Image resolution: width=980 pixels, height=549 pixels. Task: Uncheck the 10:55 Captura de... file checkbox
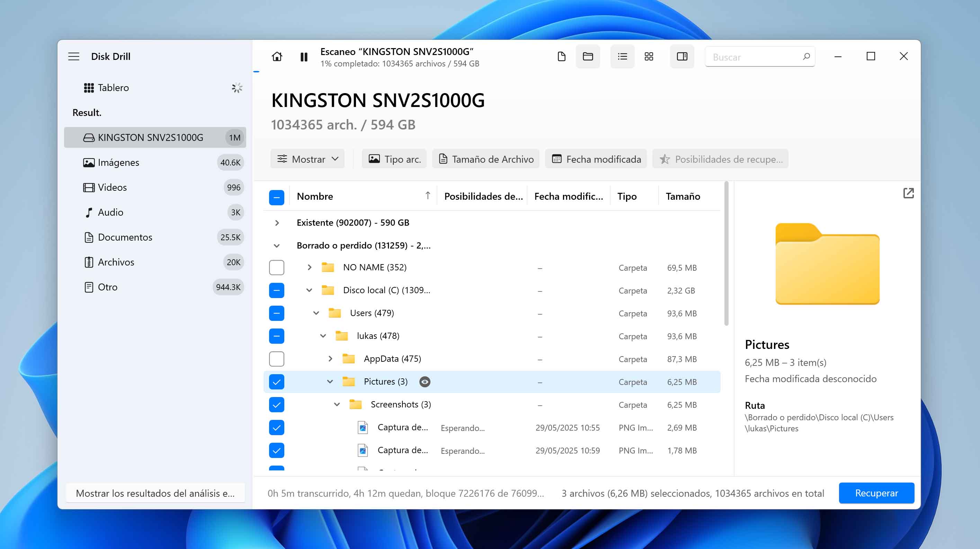[x=277, y=427]
